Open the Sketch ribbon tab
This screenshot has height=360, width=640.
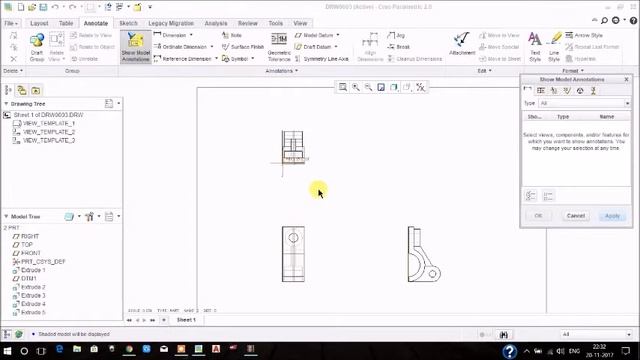tap(128, 23)
